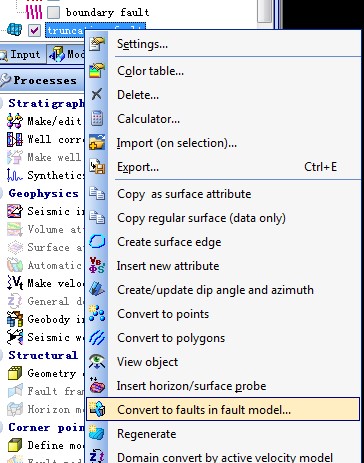Click the Settings menu icon
364x463 pixels.
pyautogui.click(x=97, y=44)
